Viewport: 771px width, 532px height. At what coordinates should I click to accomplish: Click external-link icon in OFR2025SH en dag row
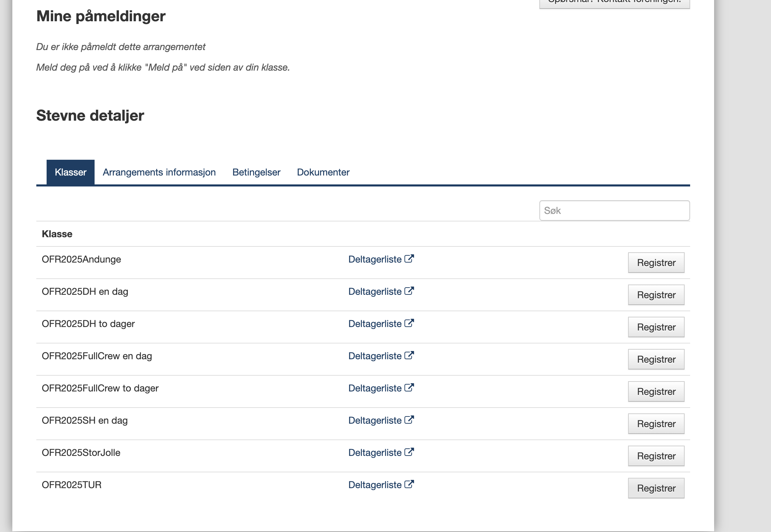pyautogui.click(x=409, y=420)
